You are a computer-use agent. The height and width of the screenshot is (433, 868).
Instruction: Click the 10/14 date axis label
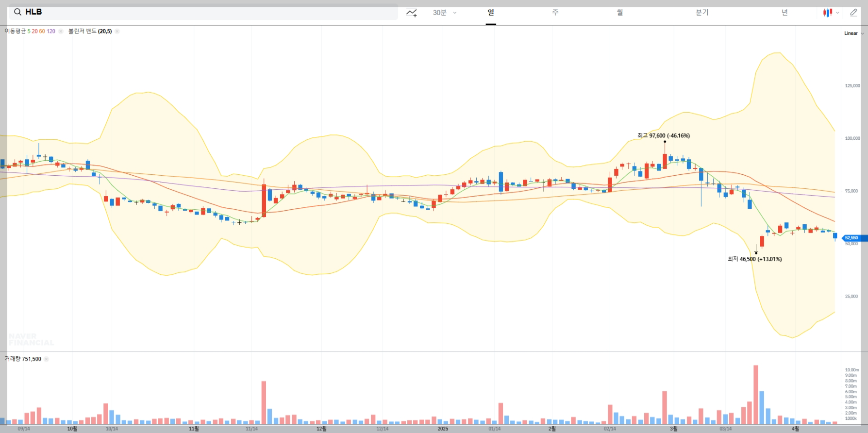pos(112,429)
